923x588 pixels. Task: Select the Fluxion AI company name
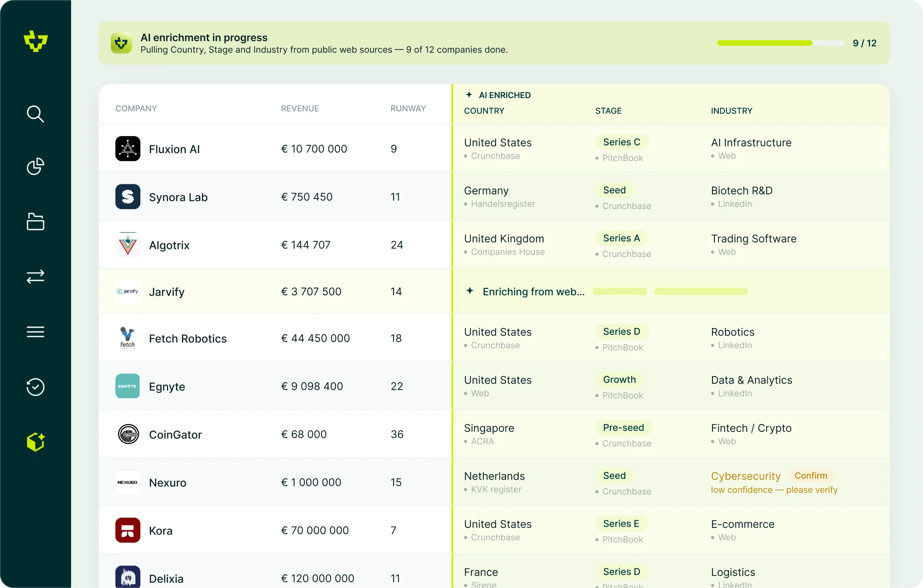pyautogui.click(x=175, y=149)
